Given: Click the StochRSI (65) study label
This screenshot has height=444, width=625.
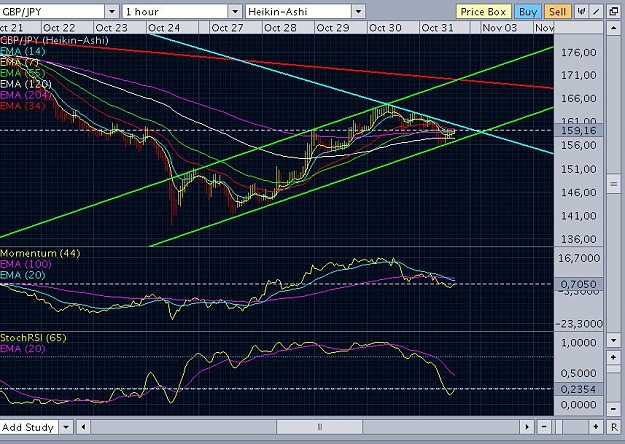Looking at the screenshot, I should pyautogui.click(x=33, y=338).
